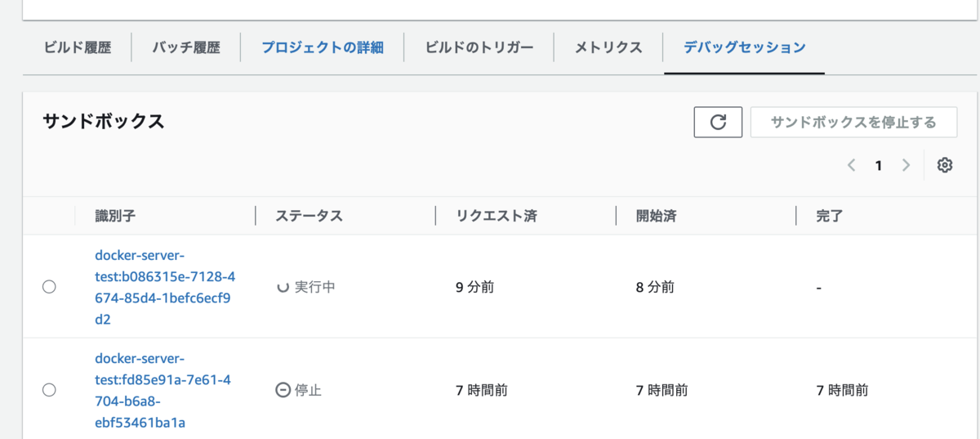980x439 pixels.
Task: Select radio button for sandbox fd85e91a
Action: click(49, 390)
